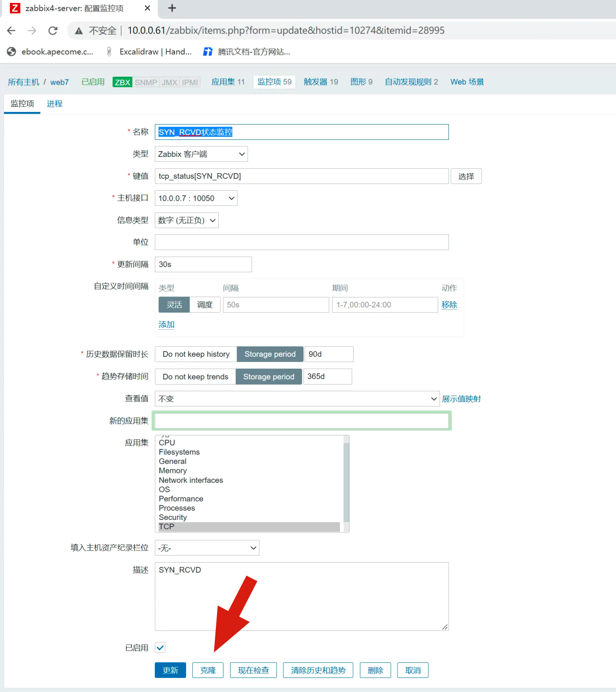Switch custom interval type to 调度
This screenshot has width=616, height=692.
(205, 305)
